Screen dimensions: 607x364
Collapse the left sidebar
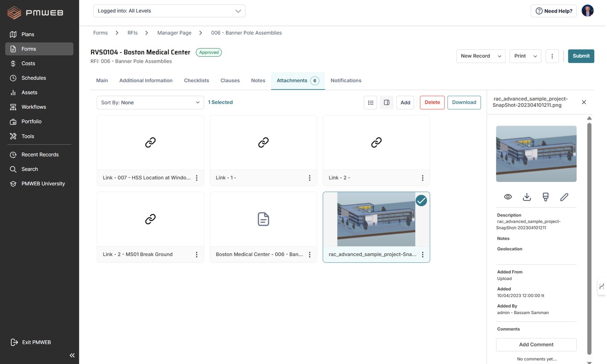click(72, 356)
